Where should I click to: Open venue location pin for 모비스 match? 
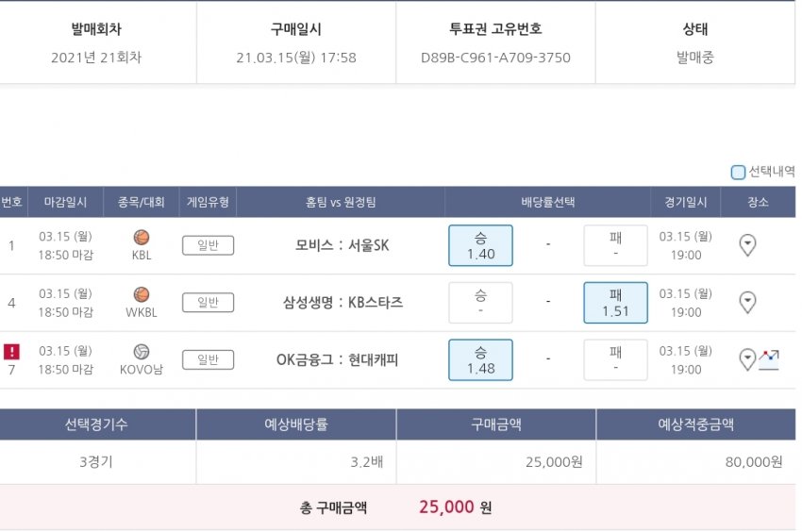tap(747, 245)
